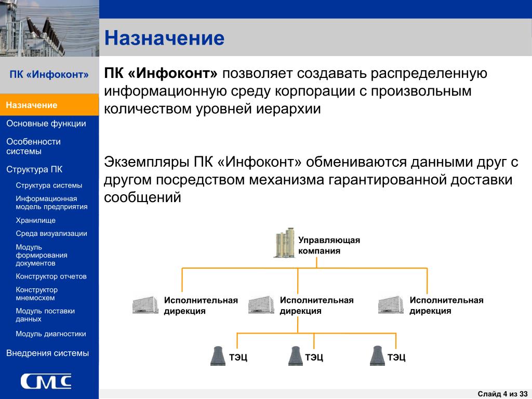The height and width of the screenshot is (399, 532).
Task: Open Модуль диагностики sub-item
Action: point(51,334)
